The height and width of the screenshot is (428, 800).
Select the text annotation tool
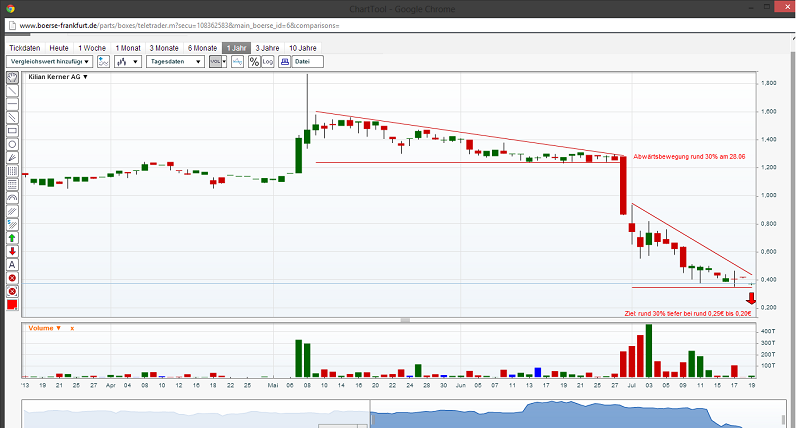point(12,265)
